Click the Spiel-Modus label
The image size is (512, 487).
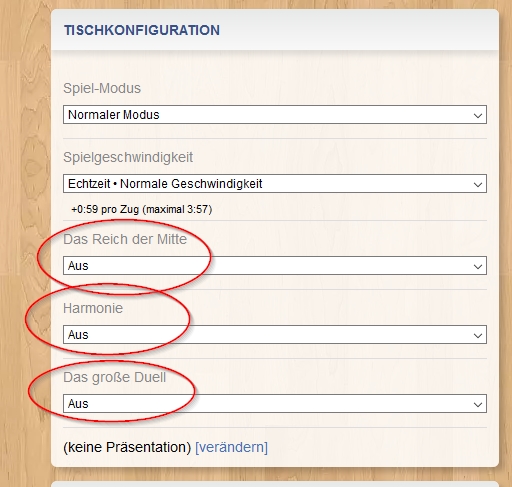tap(102, 88)
